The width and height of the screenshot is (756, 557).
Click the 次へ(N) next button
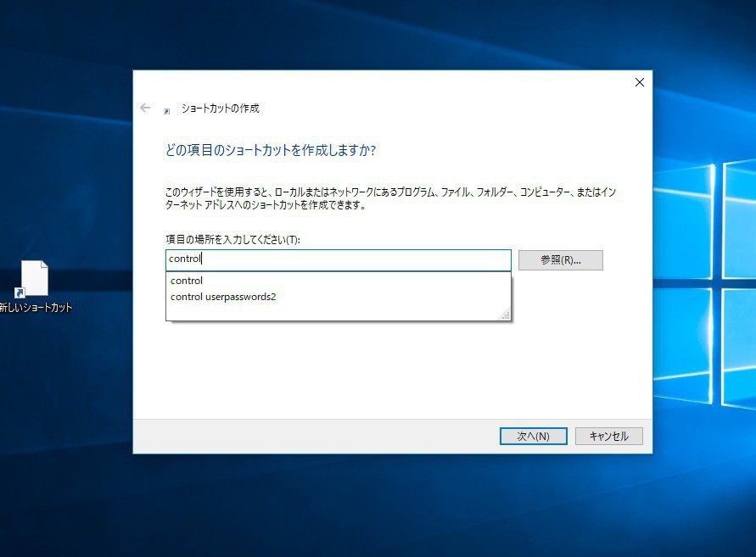click(x=533, y=436)
